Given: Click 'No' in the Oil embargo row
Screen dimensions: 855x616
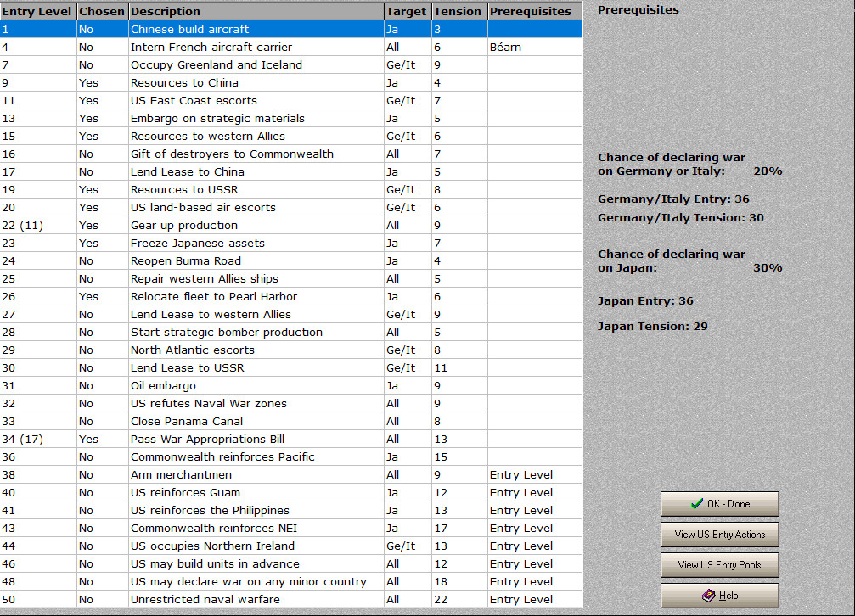Looking at the screenshot, I should click(102, 385).
